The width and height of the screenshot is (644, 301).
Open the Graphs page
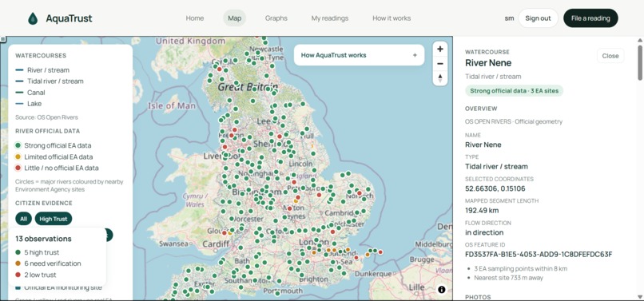pos(276,18)
